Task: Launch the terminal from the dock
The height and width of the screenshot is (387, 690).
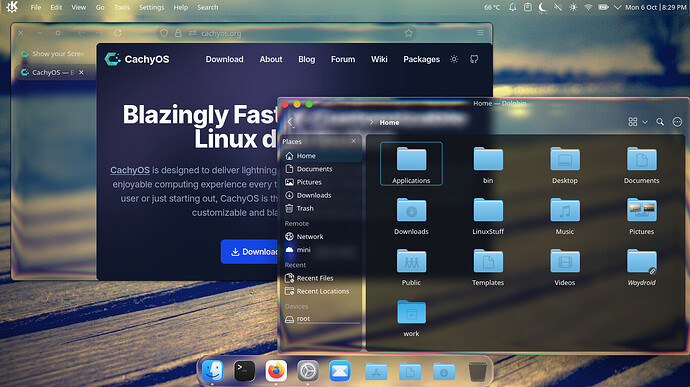Action: point(244,371)
